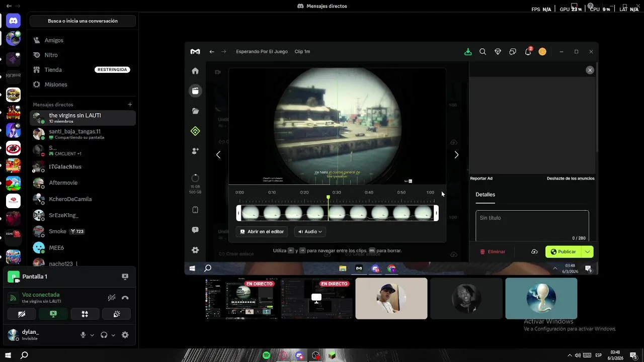Open DM with SrEzeK1ng_
This screenshot has height=362, width=644.
(83, 215)
